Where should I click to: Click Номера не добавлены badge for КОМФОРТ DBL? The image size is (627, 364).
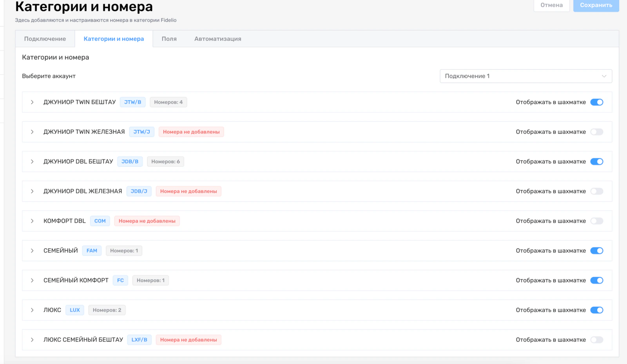tap(147, 221)
